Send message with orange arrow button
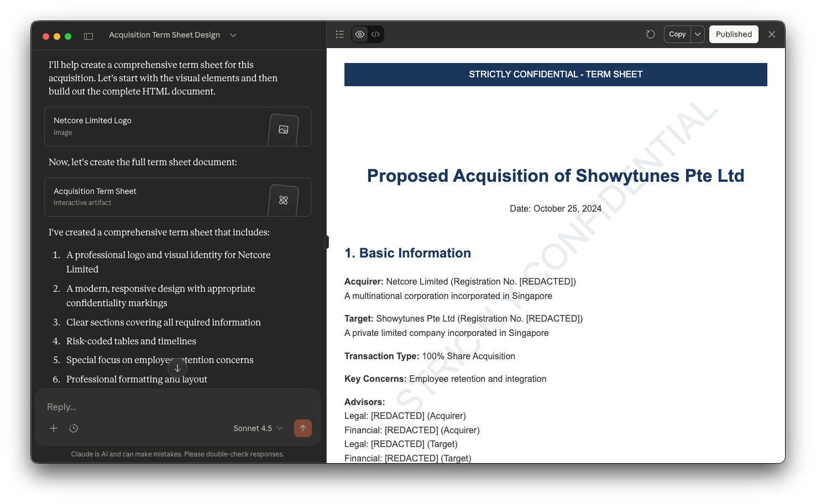The image size is (816, 504). pyautogui.click(x=303, y=428)
